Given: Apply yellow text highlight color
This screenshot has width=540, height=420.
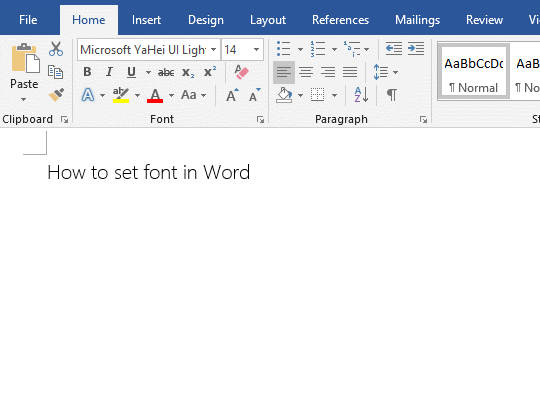Looking at the screenshot, I should [x=121, y=95].
